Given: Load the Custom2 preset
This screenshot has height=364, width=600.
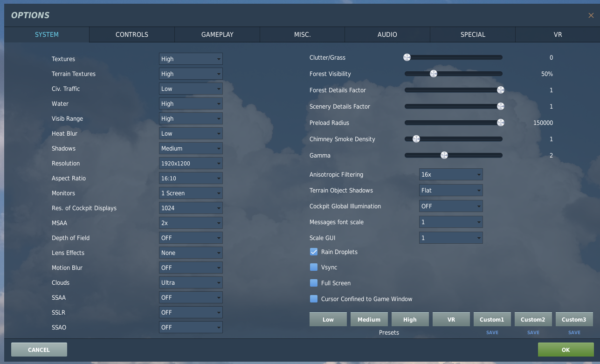Looking at the screenshot, I should tap(533, 319).
